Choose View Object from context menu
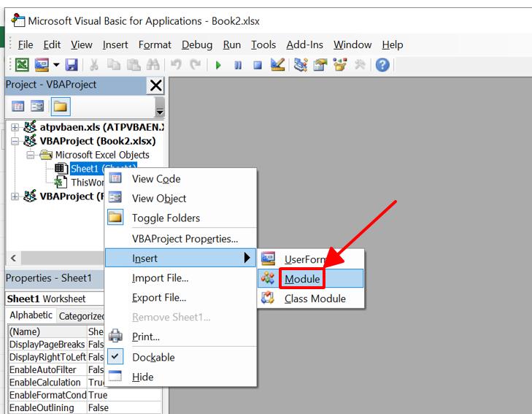This screenshot has width=532, height=414. coord(180,198)
